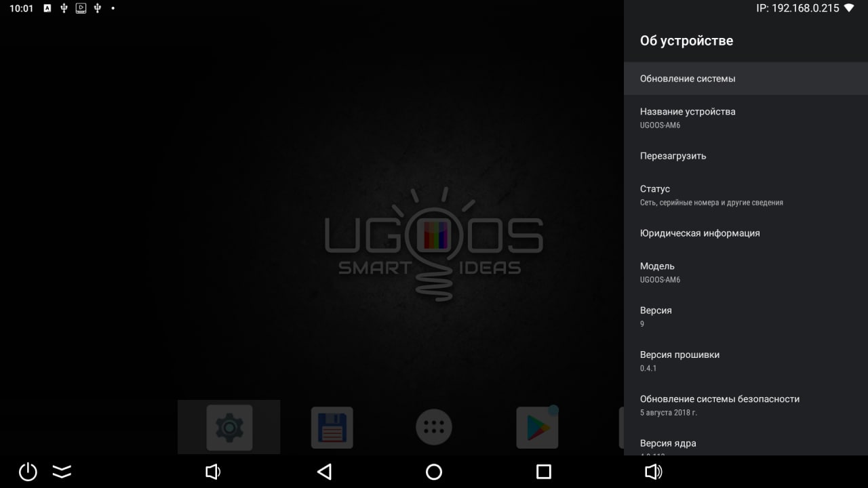This screenshot has width=868, height=488.
Task: Select Перезагрузить option
Action: point(746,156)
